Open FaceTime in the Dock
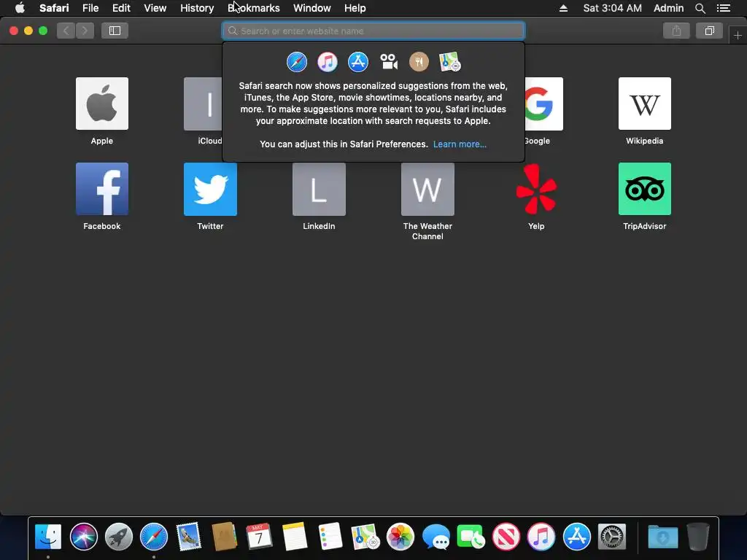This screenshot has width=747, height=560. coord(471,537)
